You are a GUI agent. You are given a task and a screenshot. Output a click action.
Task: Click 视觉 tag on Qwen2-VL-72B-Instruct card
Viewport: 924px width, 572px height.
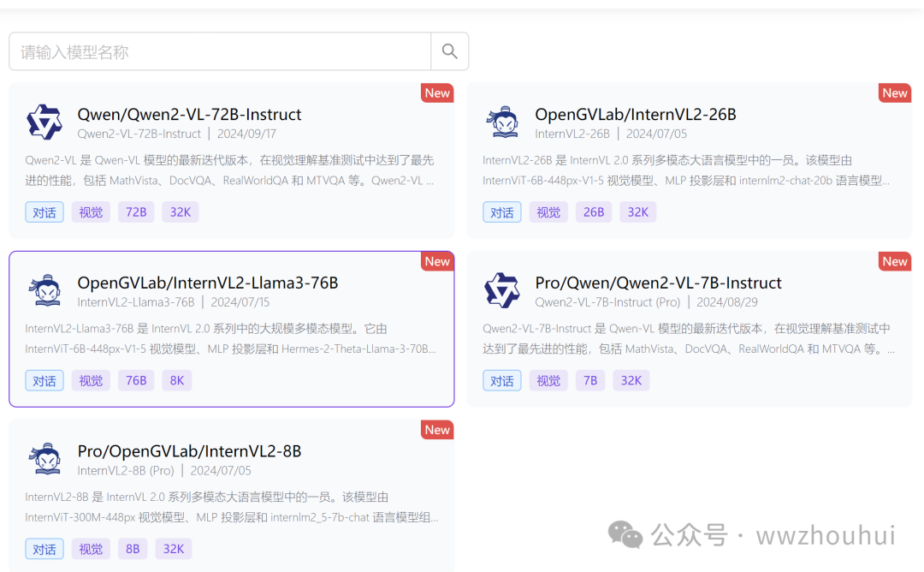(91, 212)
